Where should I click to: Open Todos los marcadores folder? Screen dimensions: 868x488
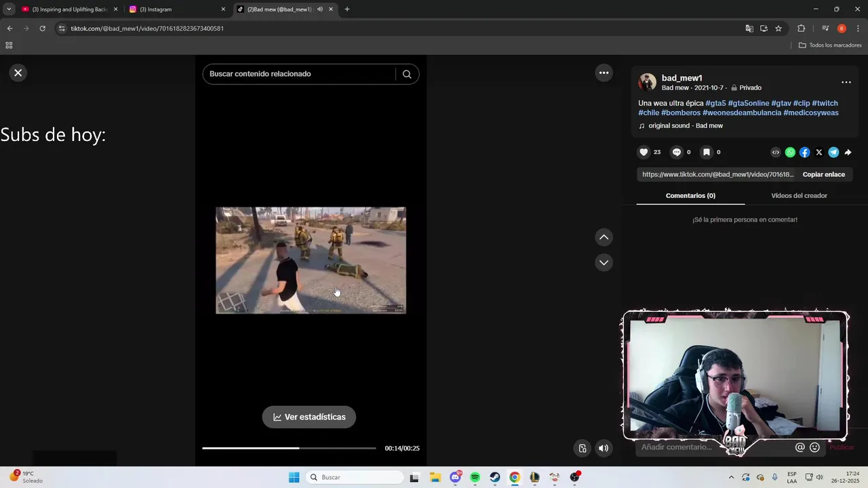tap(830, 45)
